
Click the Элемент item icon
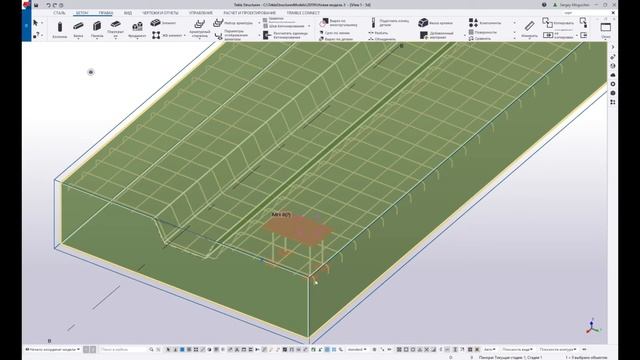tap(155, 23)
